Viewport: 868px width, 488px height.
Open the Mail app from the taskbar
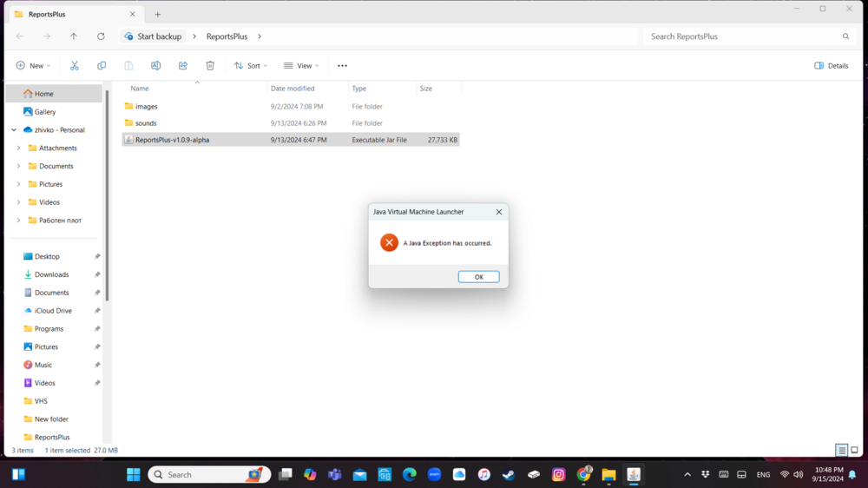(x=360, y=475)
